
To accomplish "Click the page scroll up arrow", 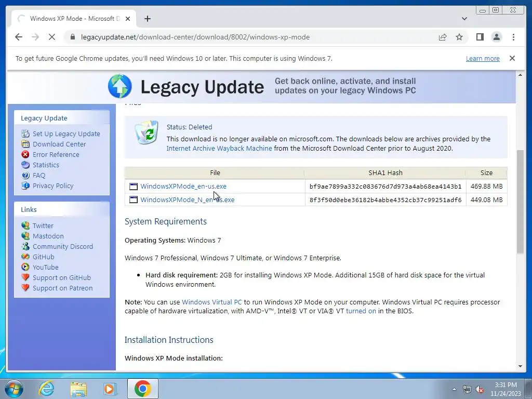I will [x=520, y=75].
